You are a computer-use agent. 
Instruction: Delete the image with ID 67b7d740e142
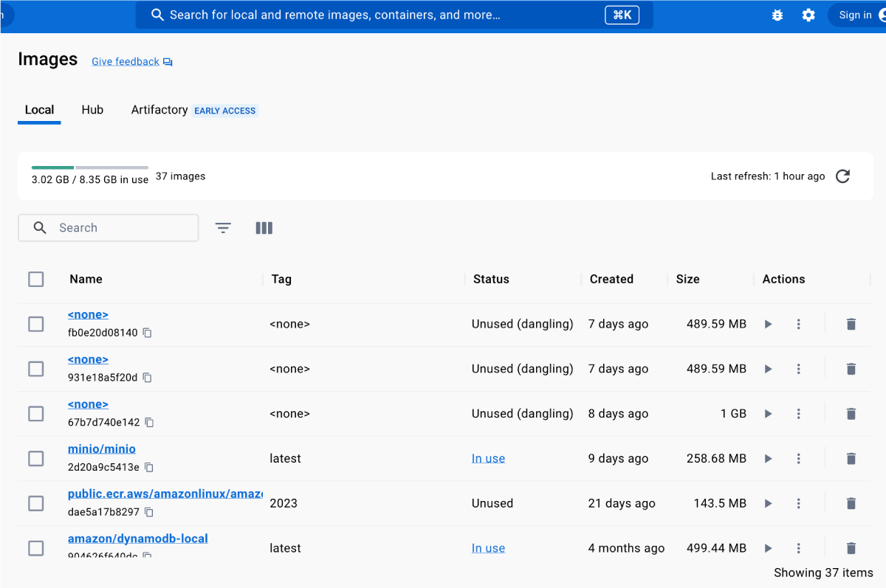(851, 414)
